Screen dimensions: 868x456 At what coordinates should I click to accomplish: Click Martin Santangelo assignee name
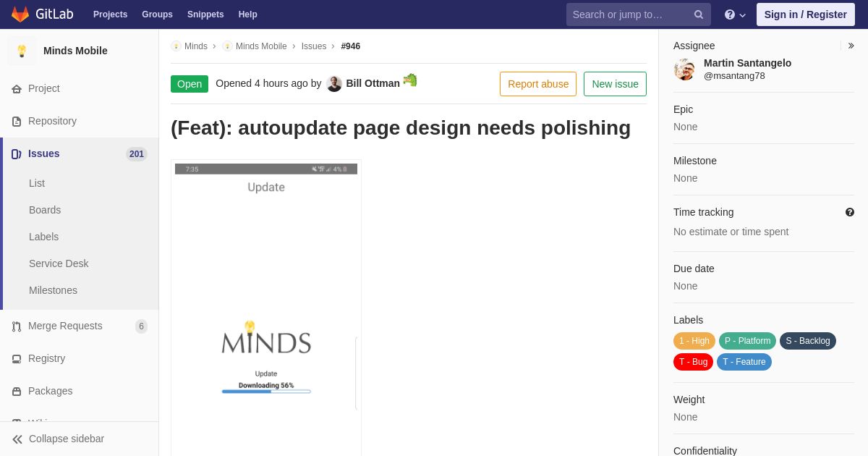point(747,63)
